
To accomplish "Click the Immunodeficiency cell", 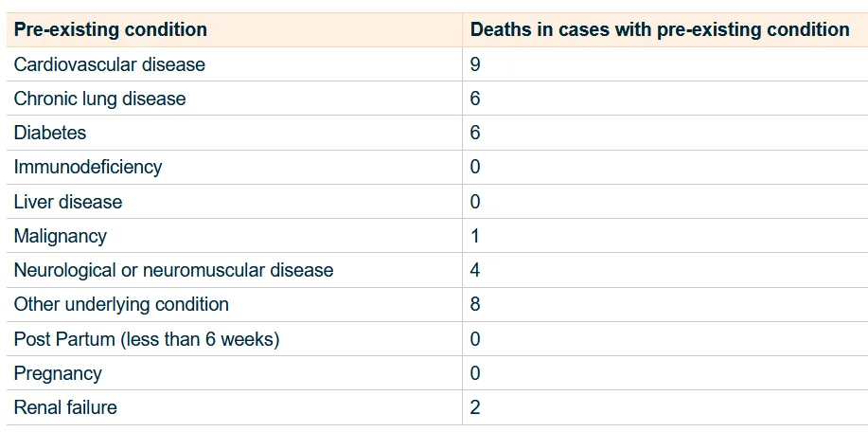I will pyautogui.click(x=88, y=168).
